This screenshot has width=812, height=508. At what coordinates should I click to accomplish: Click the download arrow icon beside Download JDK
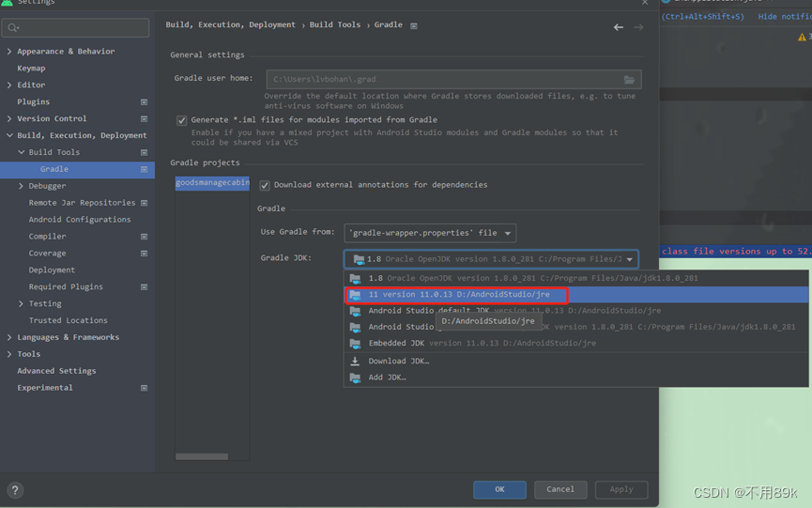click(x=355, y=361)
